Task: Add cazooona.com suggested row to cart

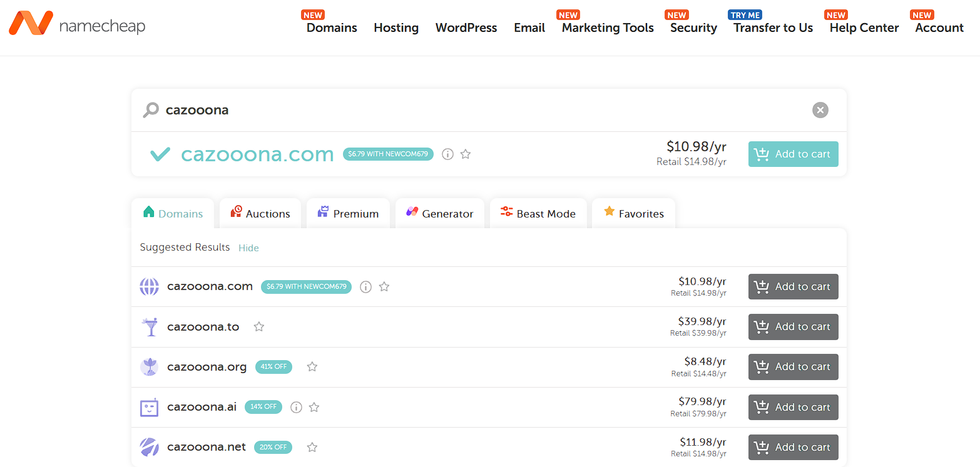Action: click(x=793, y=287)
